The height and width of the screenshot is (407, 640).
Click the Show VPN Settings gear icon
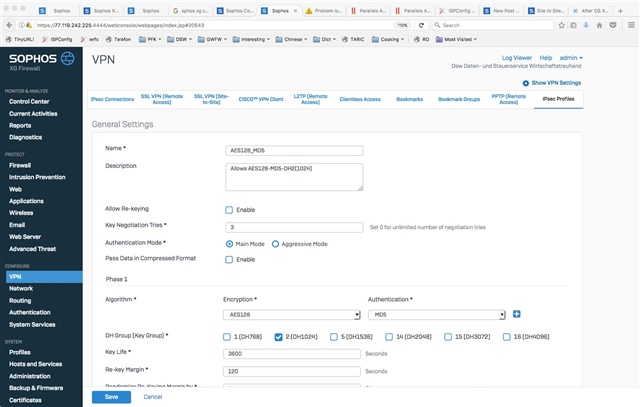526,83
